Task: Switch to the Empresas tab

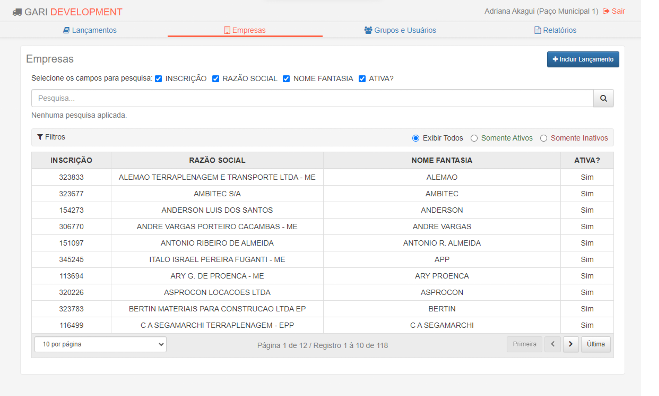Action: 245,30
